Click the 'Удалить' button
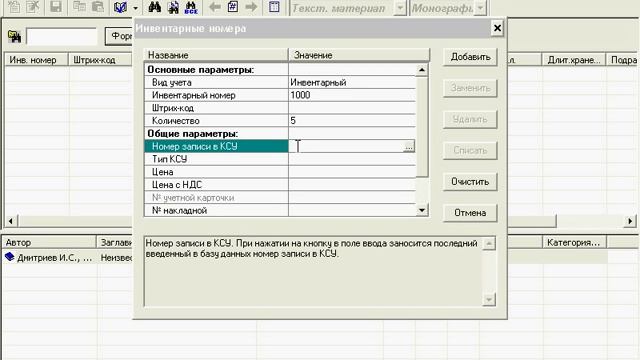 click(x=470, y=119)
